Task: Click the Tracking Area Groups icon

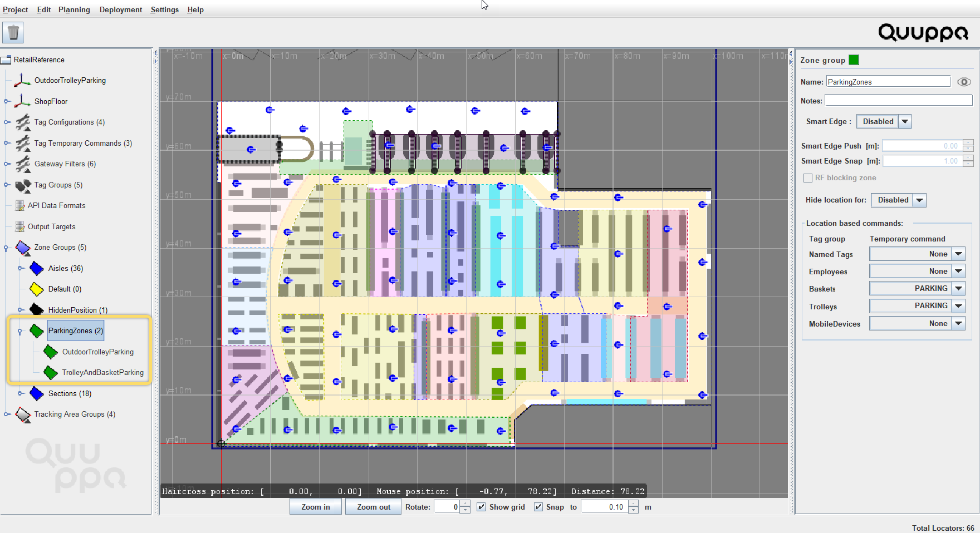Action: click(23, 414)
